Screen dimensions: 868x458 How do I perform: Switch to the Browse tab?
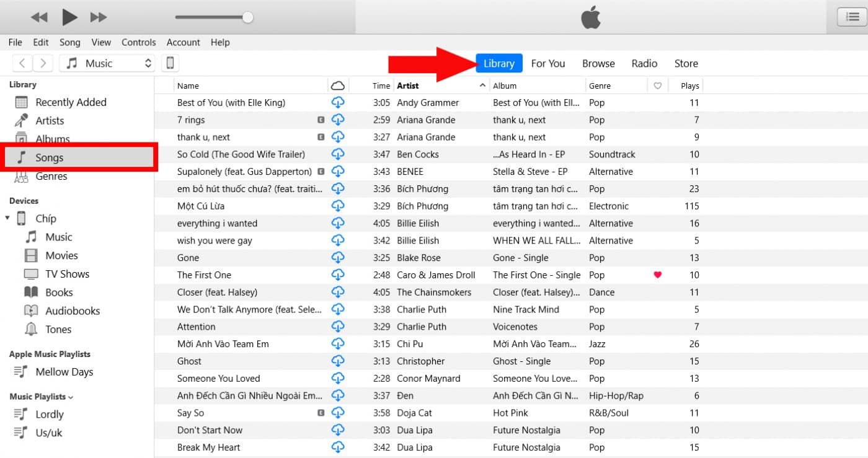598,63
